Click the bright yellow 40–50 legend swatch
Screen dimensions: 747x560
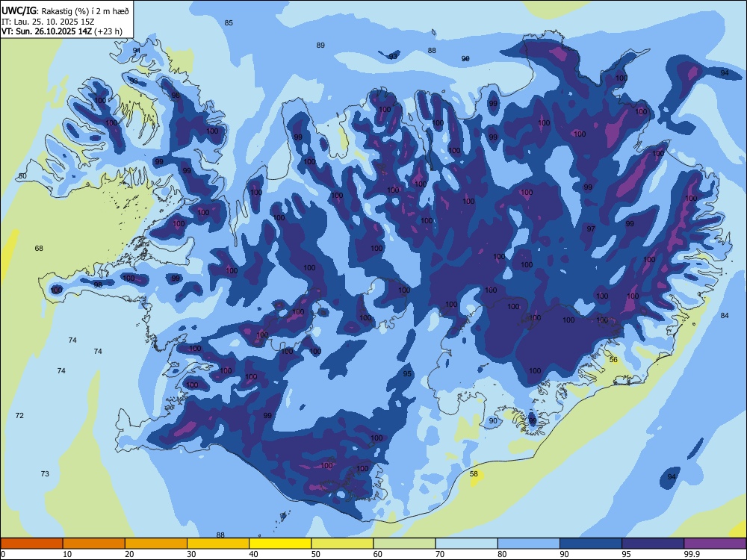(280, 544)
